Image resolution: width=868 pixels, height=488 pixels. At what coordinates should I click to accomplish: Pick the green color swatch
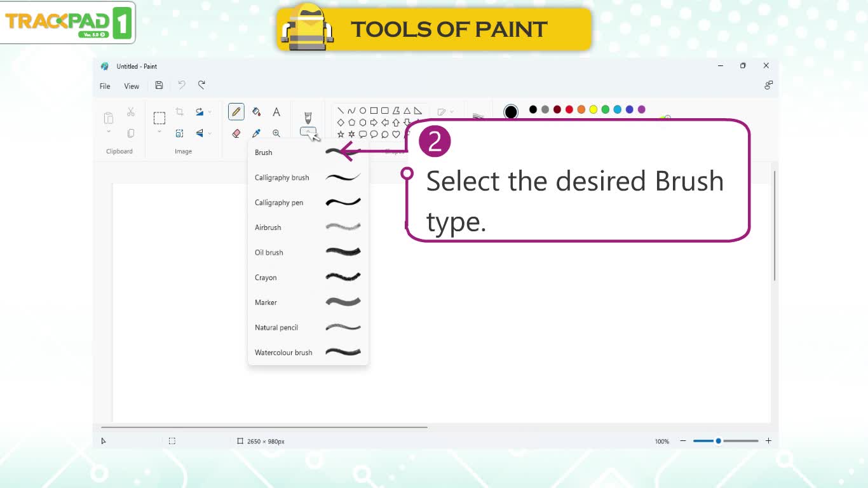pyautogui.click(x=606, y=109)
